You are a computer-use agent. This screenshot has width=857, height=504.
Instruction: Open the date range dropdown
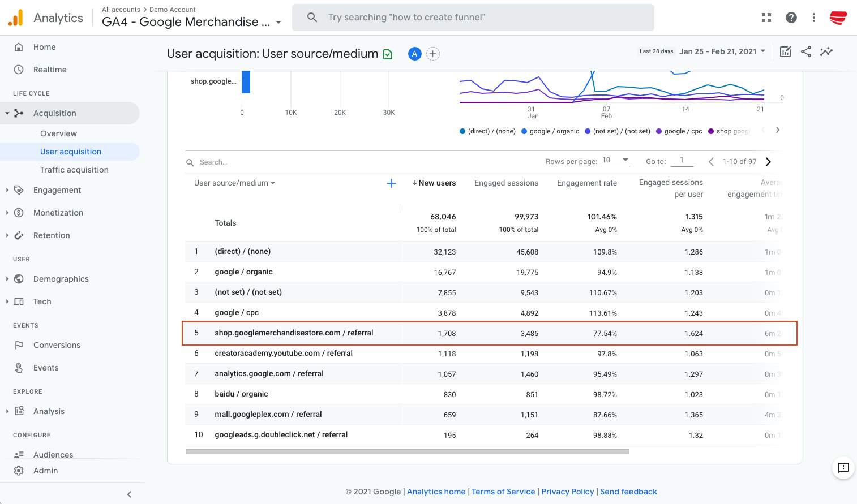(x=722, y=51)
